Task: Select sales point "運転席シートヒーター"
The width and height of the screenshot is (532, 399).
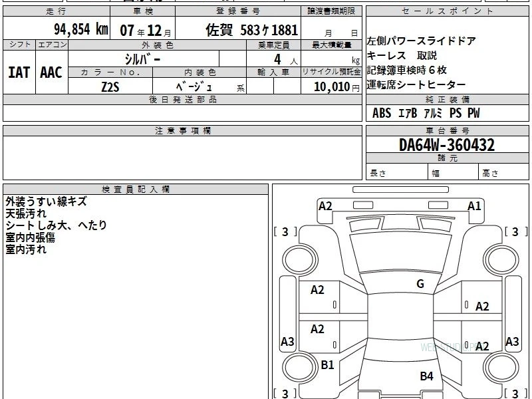Action: [416, 84]
